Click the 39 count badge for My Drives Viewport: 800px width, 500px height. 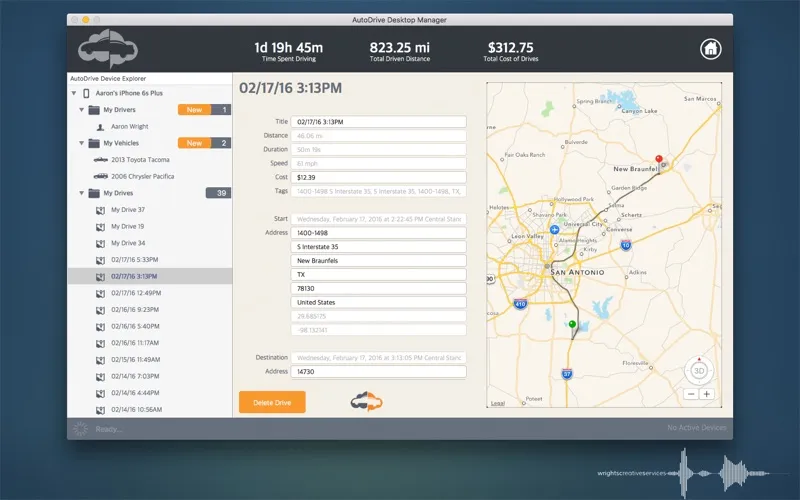click(218, 193)
